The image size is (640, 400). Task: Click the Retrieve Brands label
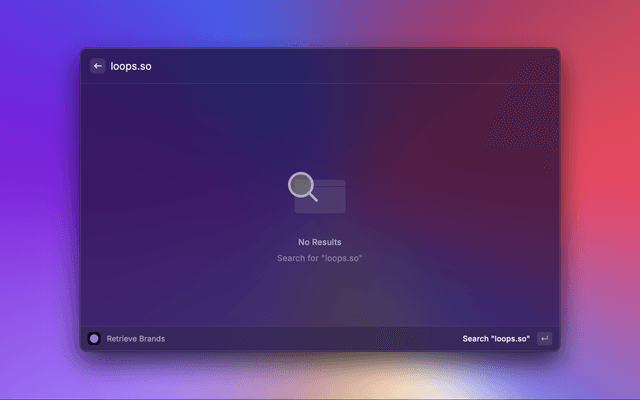[x=136, y=338]
